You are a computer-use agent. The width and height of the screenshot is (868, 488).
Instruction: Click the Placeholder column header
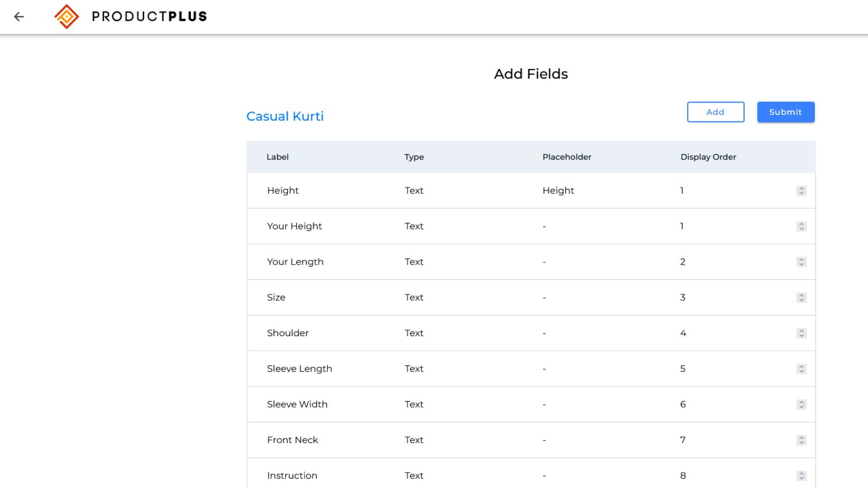(x=566, y=157)
